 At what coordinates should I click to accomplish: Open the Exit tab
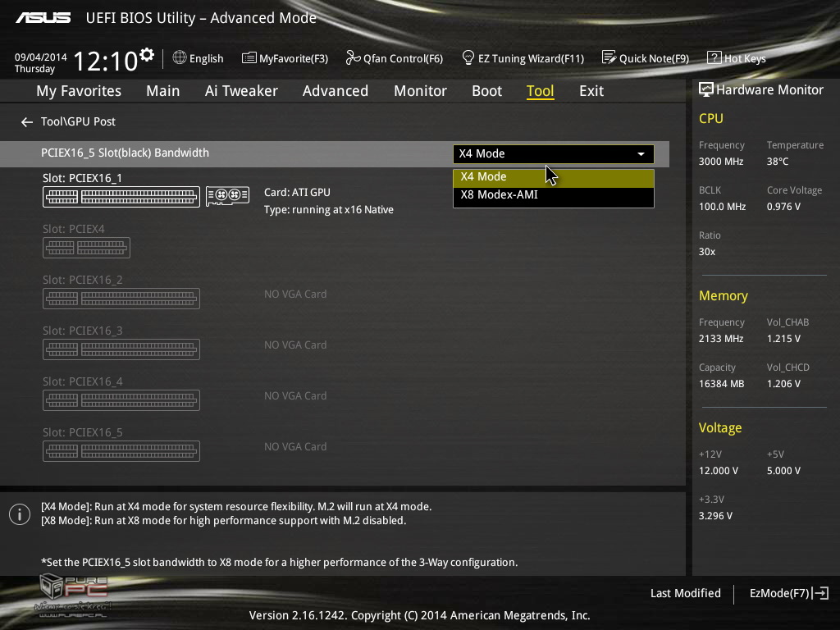coord(591,91)
